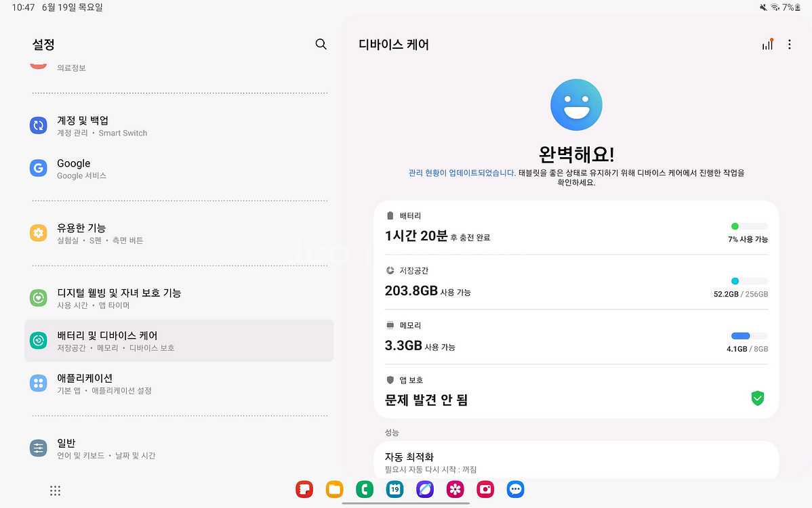View the device care history chart icon
Screen dimensions: 812x508
click(767, 43)
